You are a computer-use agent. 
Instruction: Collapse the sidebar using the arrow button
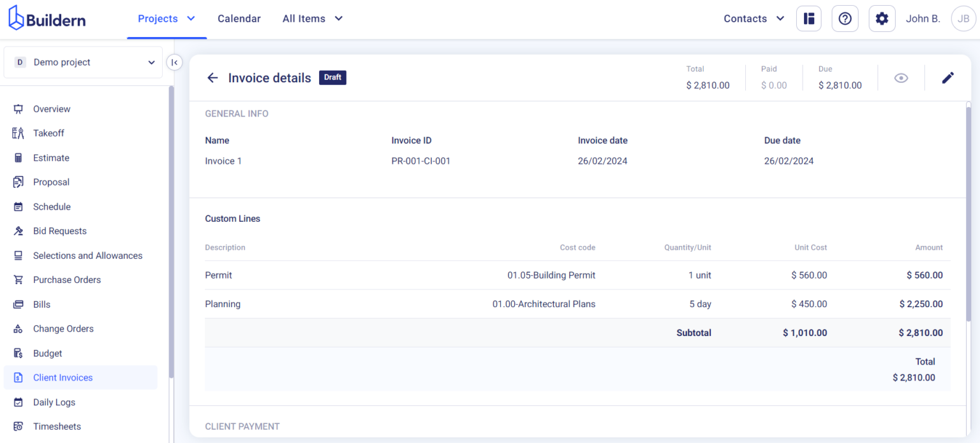[174, 62]
